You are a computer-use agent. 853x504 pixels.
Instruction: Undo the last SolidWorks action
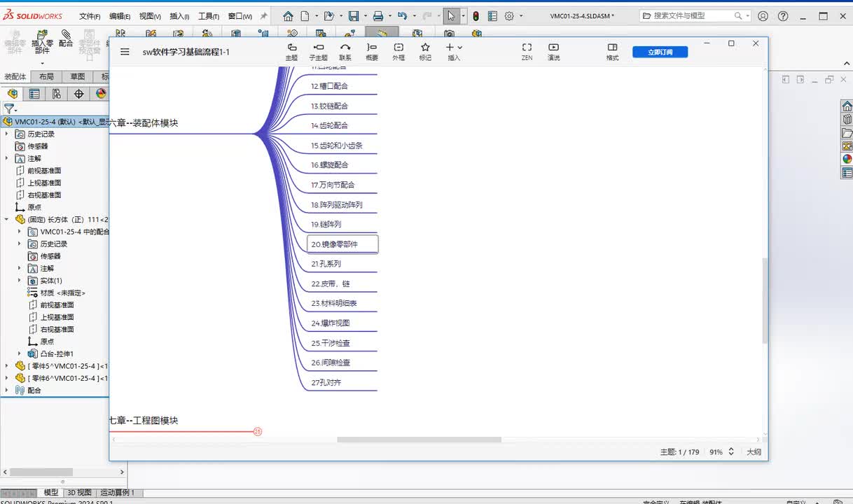(402, 16)
